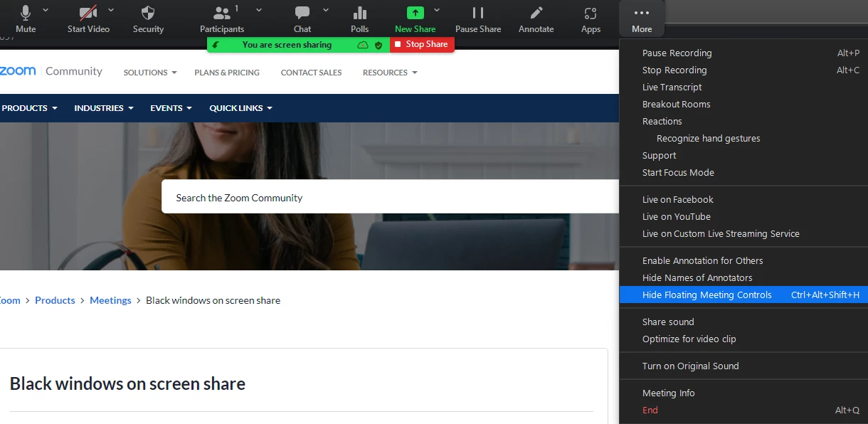This screenshot has width=868, height=424.
Task: Select Live on Facebook
Action: [743, 200]
